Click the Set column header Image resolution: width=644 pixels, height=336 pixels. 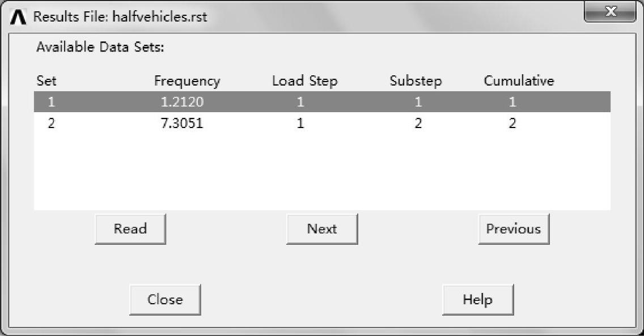tap(46, 81)
